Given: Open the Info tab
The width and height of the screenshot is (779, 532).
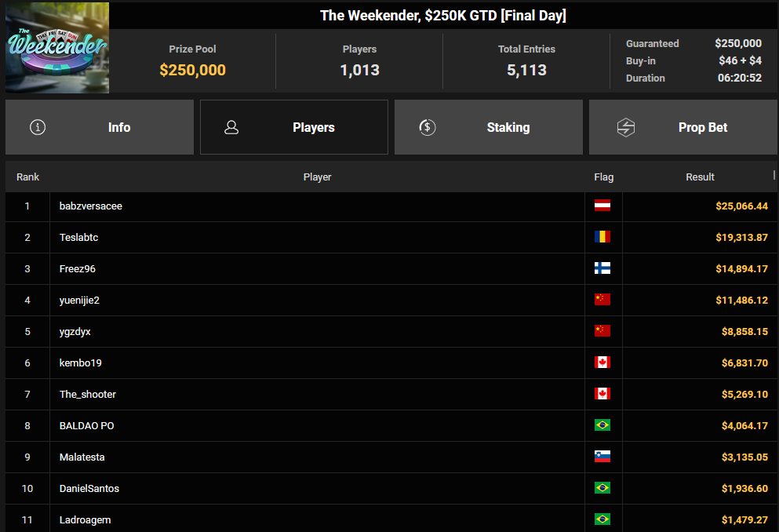Looking at the screenshot, I should tap(100, 127).
